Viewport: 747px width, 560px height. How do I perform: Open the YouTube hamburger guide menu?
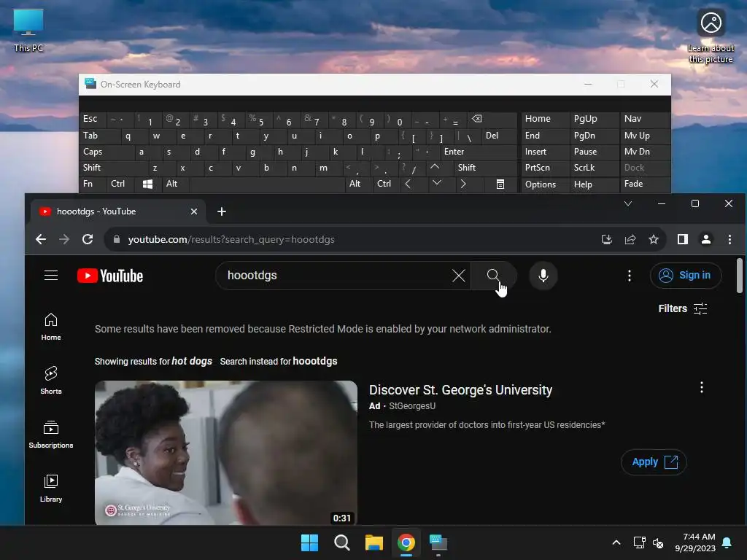point(51,275)
